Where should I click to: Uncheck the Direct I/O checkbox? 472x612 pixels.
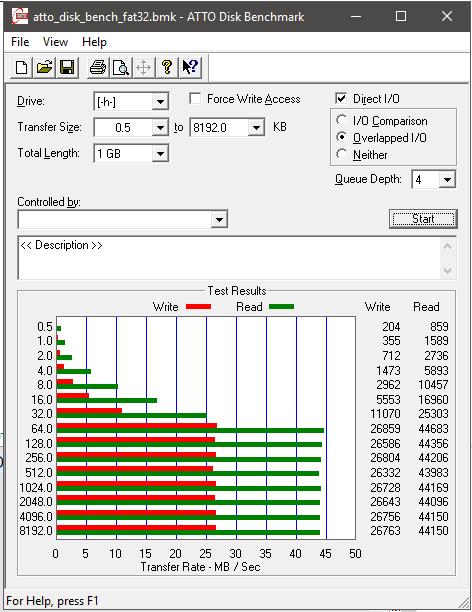(341, 98)
